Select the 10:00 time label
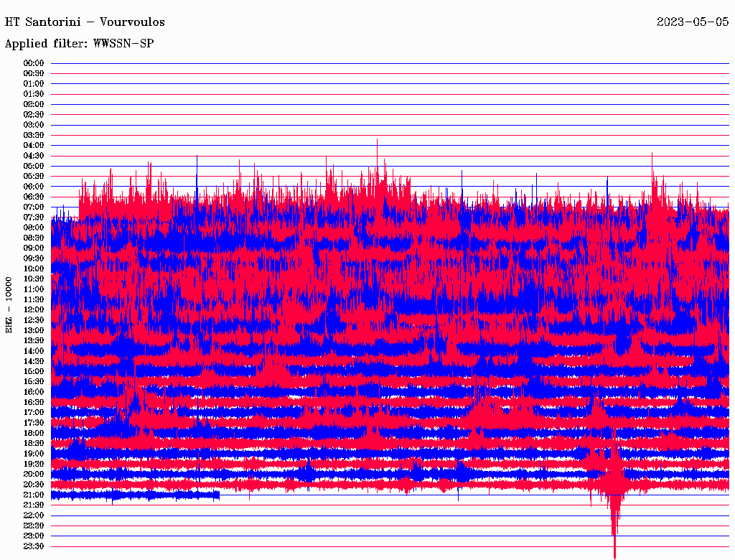This screenshot has width=735, height=560. tap(34, 269)
